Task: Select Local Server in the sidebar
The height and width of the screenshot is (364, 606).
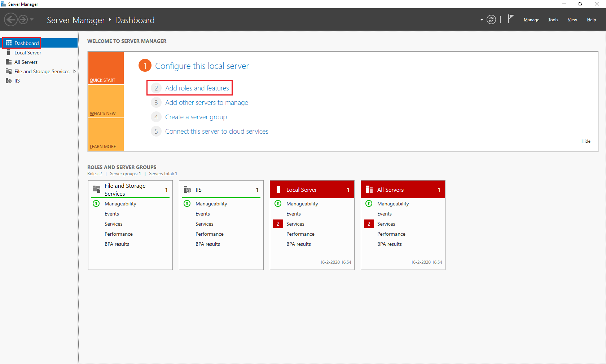Action: click(39, 53)
